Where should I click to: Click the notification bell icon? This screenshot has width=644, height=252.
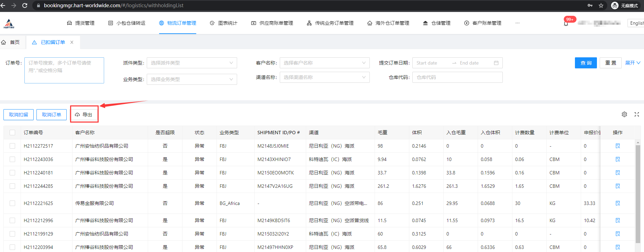(566, 23)
